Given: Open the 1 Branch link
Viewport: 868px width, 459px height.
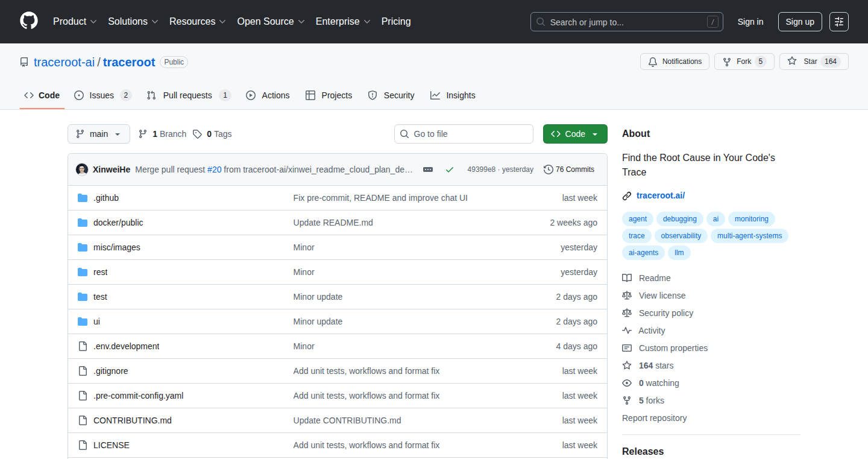Looking at the screenshot, I should 162,134.
